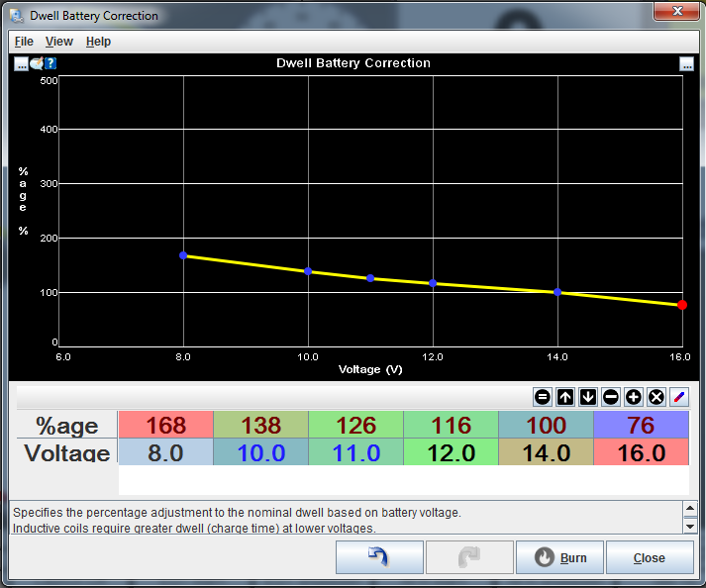Open the File menu
Screen dimensions: 706x588
[x=24, y=42]
